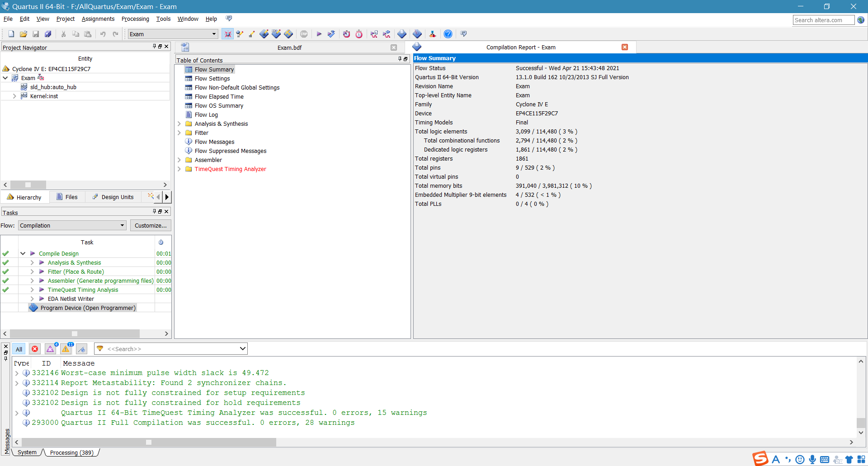Click the Stop Processing icon
Image resolution: width=868 pixels, height=466 pixels.
pyautogui.click(x=304, y=34)
